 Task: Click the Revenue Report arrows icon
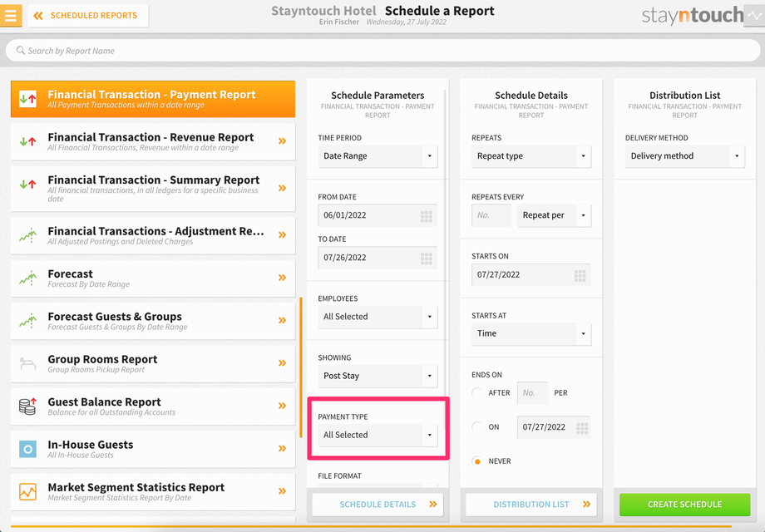click(27, 142)
